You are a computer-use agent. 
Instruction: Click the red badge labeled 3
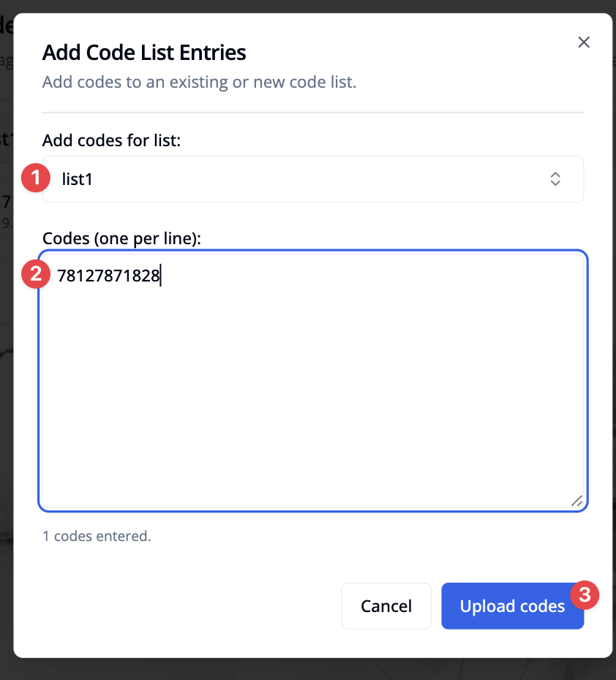584,595
